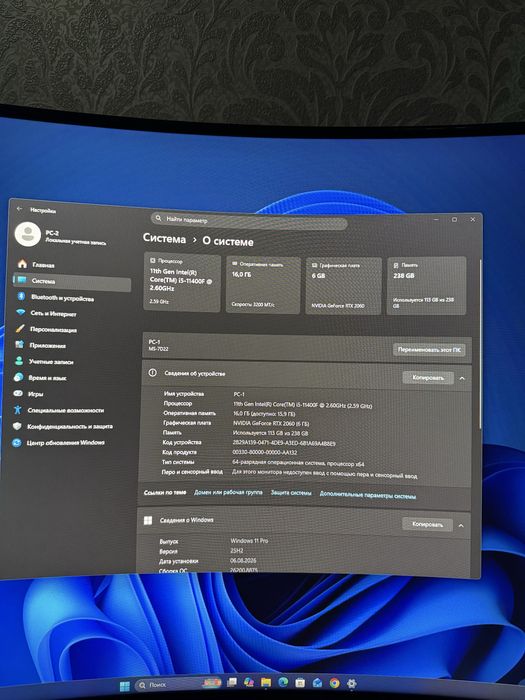
Task: Open Приложения settings
Action: point(41,346)
